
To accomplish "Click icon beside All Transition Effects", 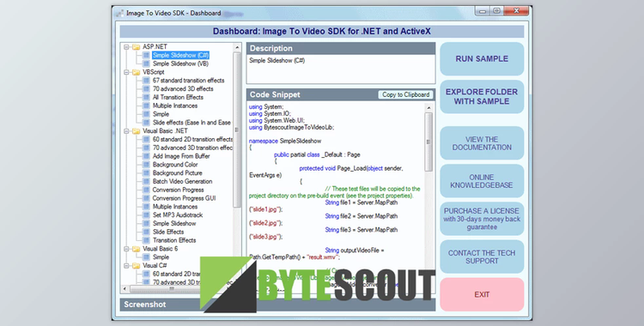I will pyautogui.click(x=146, y=97).
